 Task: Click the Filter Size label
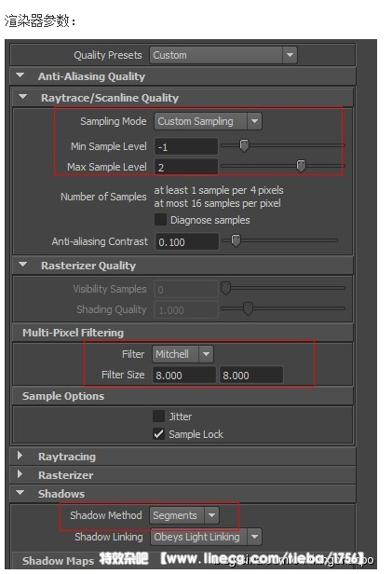pyautogui.click(x=123, y=375)
